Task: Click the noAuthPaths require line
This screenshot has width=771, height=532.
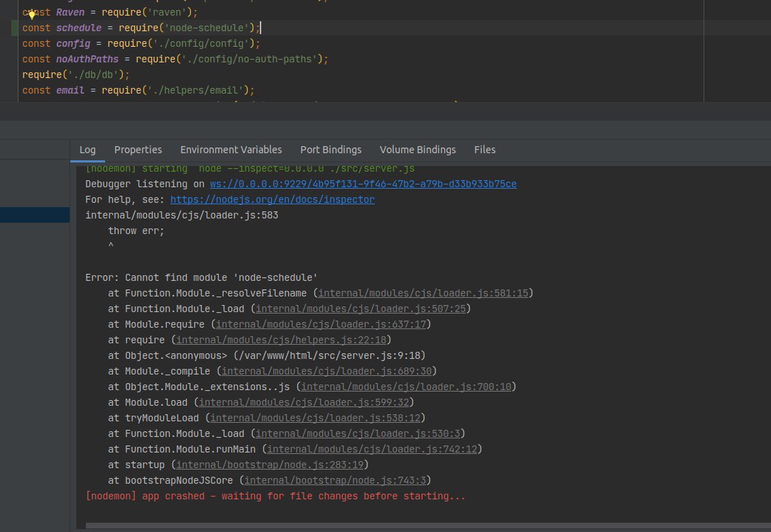Action: click(175, 60)
